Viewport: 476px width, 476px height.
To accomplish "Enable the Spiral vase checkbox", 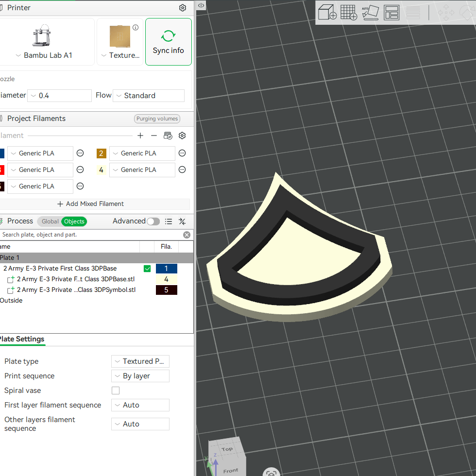I will click(x=116, y=391).
